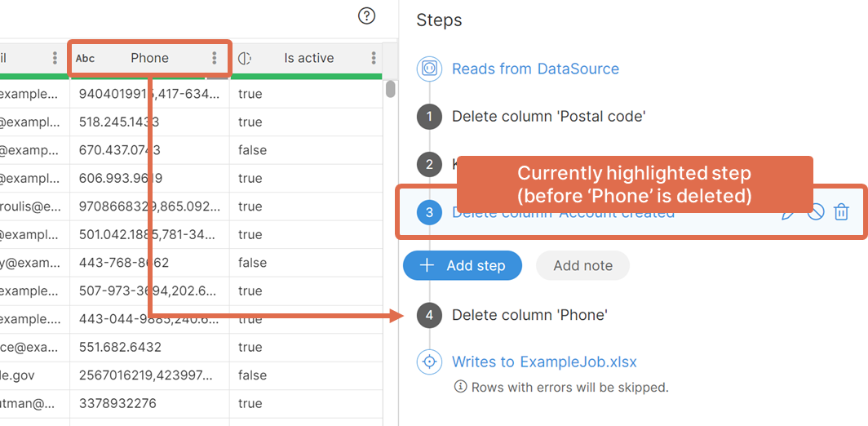Click the table's vertical scrollbar thumb
The height and width of the screenshot is (426, 868).
point(391,89)
